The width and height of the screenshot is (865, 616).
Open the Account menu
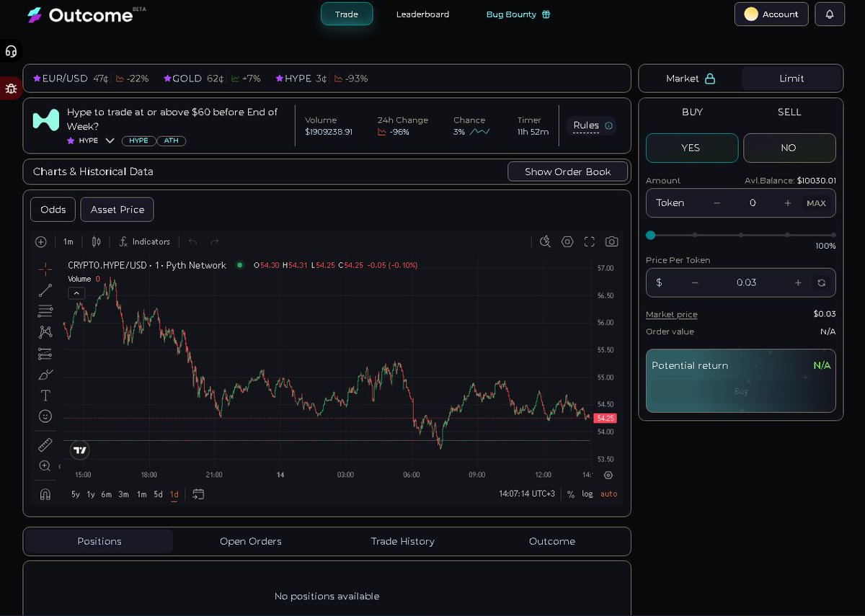(x=771, y=14)
